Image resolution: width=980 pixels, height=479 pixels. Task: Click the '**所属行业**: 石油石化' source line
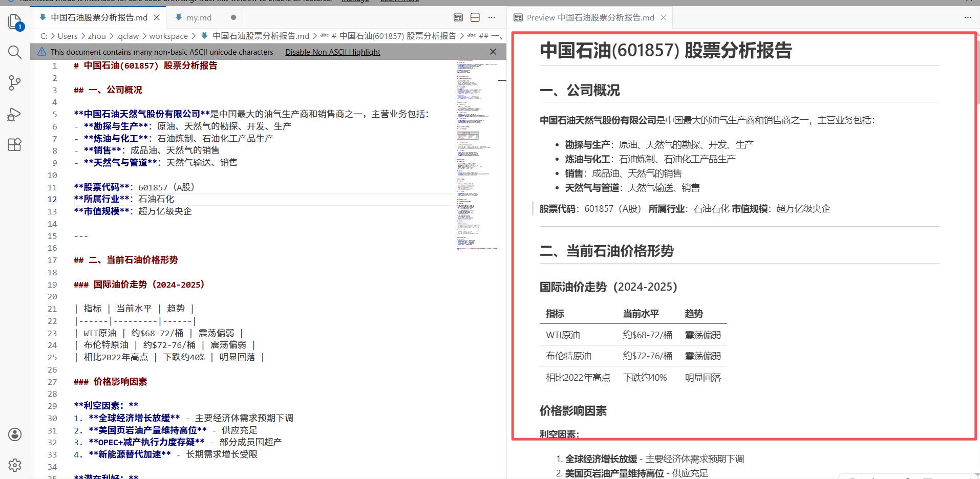(124, 199)
